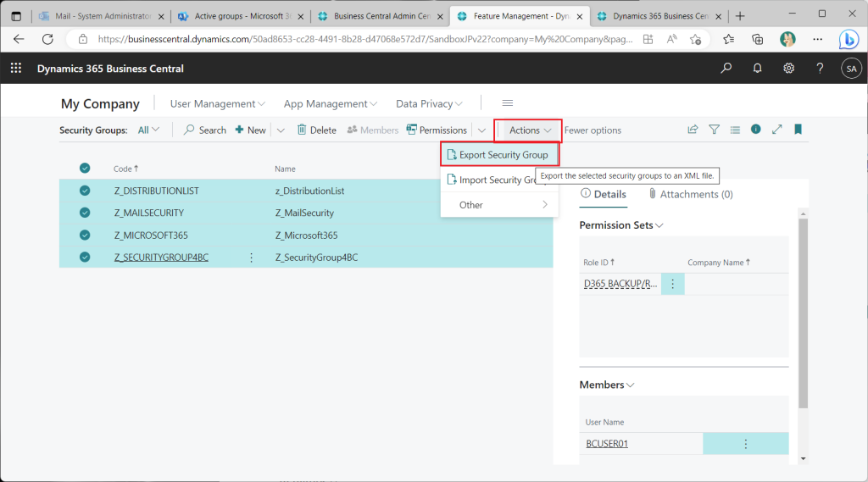The image size is (868, 482).
Task: Click Fewer options
Action: pos(593,130)
